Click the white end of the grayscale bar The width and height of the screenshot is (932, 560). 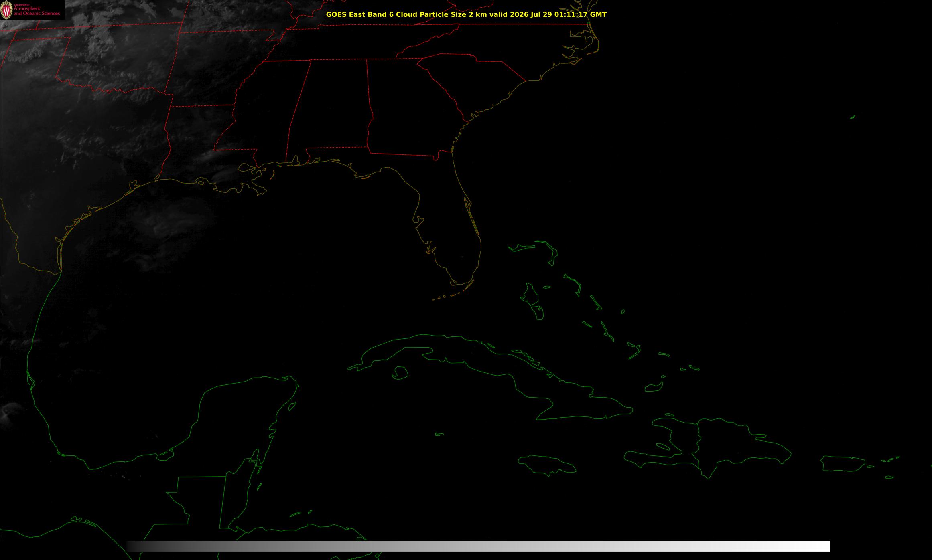[818, 546]
